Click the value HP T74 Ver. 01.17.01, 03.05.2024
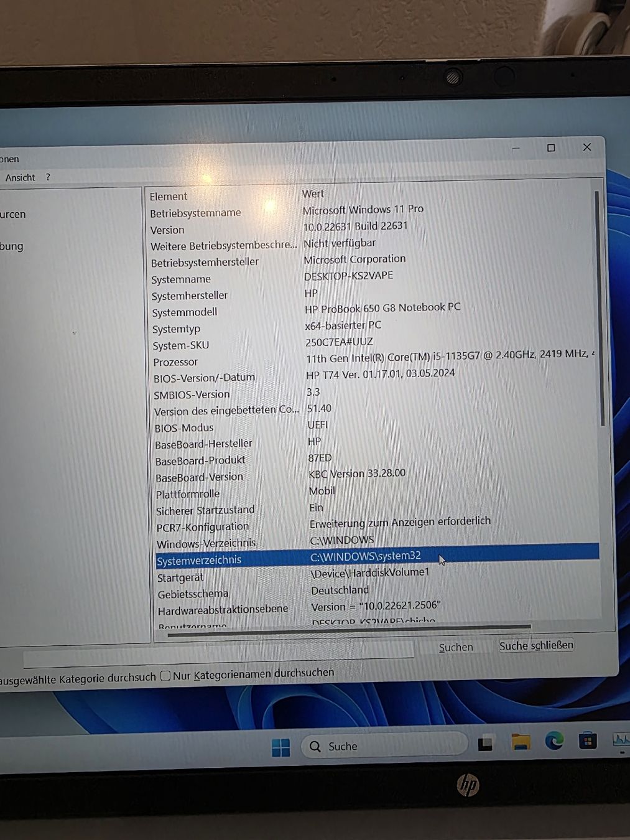 coord(381,374)
